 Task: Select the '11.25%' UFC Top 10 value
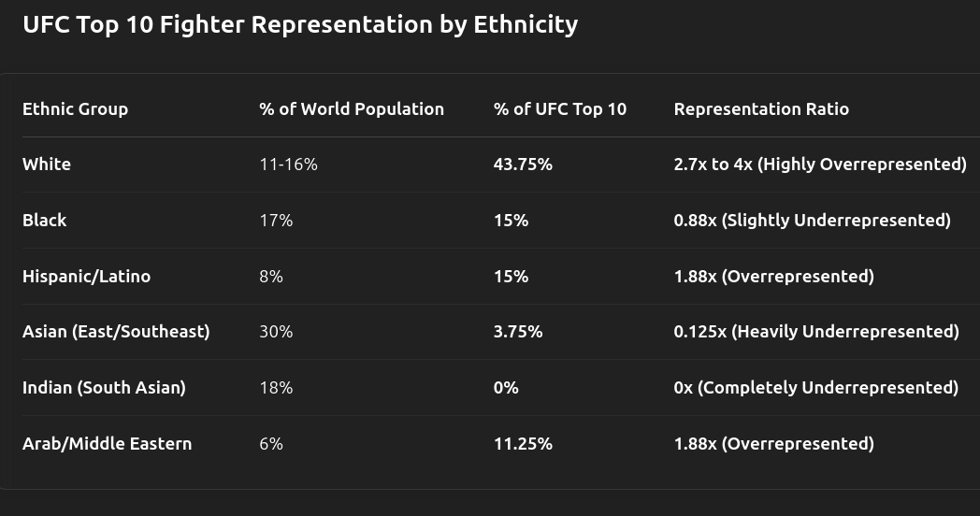[523, 443]
